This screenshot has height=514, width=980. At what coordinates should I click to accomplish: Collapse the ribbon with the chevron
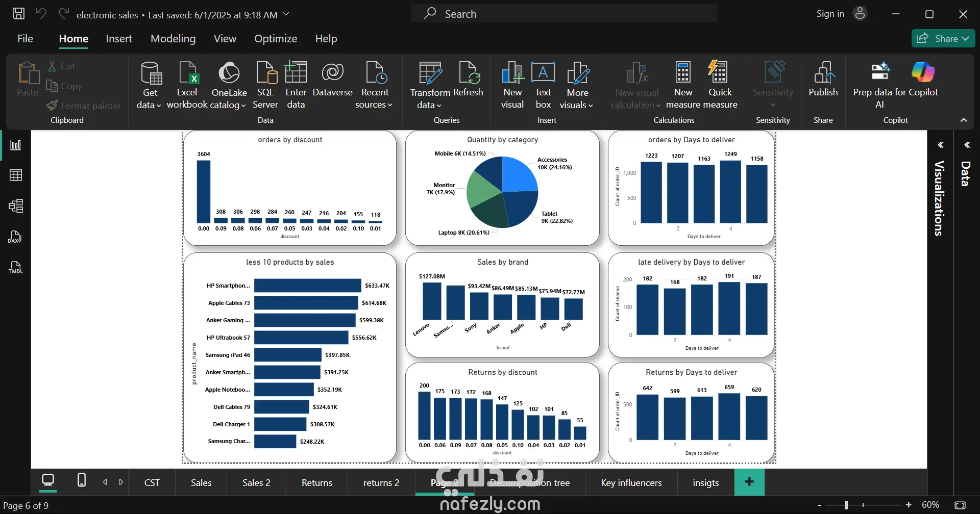point(964,120)
